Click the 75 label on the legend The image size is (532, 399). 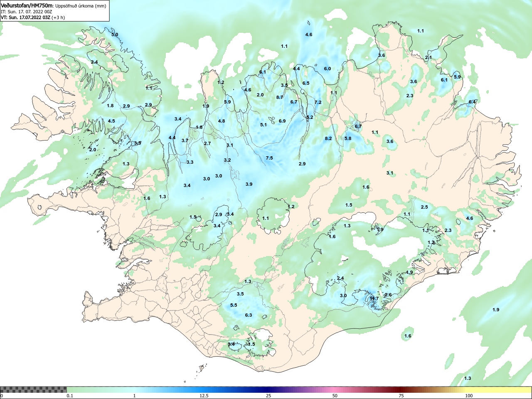(x=401, y=396)
